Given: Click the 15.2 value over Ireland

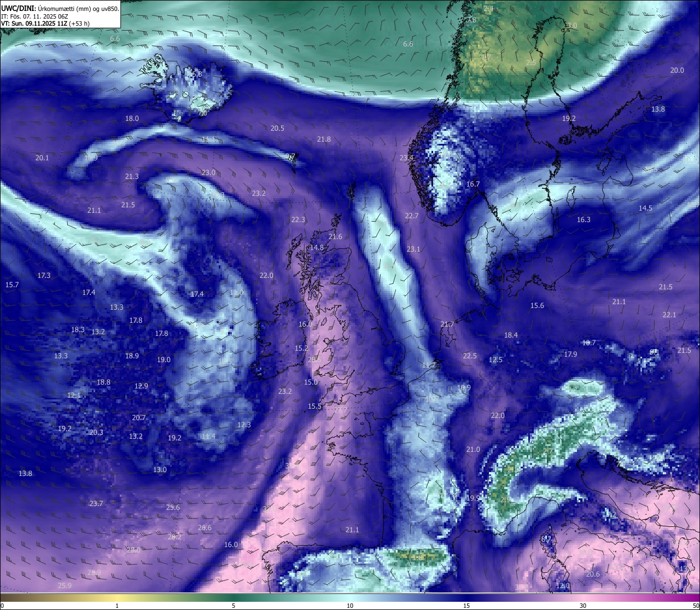Looking at the screenshot, I should click(x=301, y=348).
